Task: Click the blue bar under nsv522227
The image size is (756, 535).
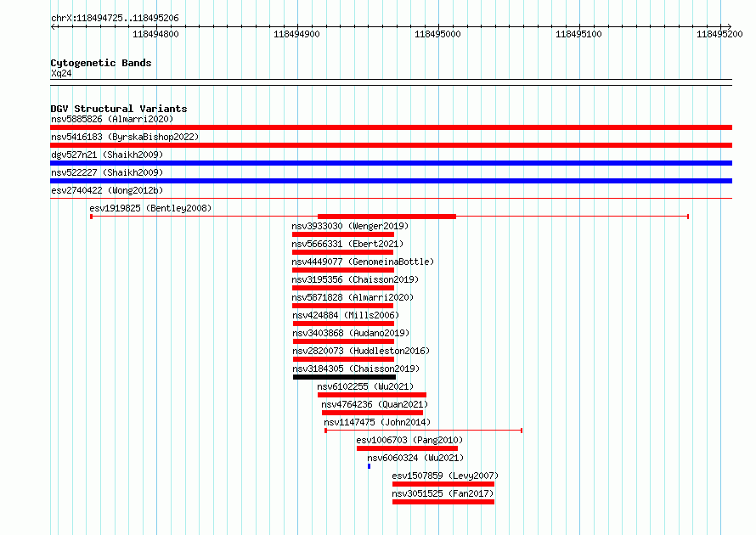Action: 391,181
